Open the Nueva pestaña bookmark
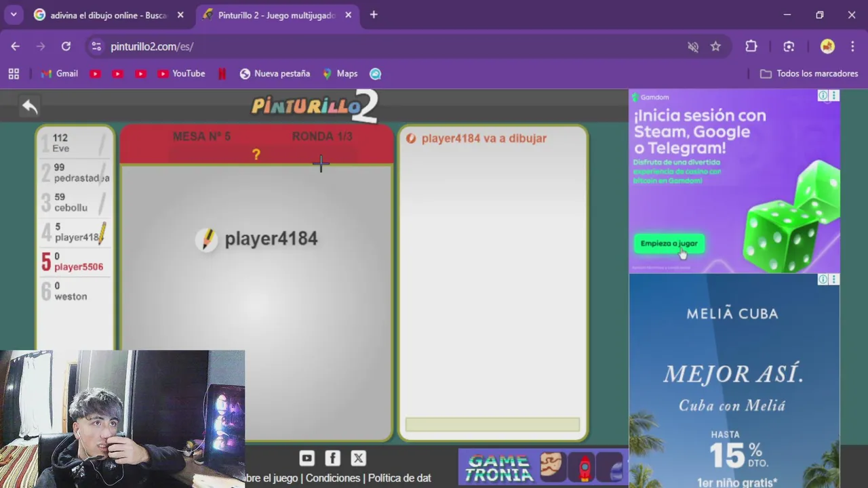The height and width of the screenshot is (488, 868). click(275, 74)
